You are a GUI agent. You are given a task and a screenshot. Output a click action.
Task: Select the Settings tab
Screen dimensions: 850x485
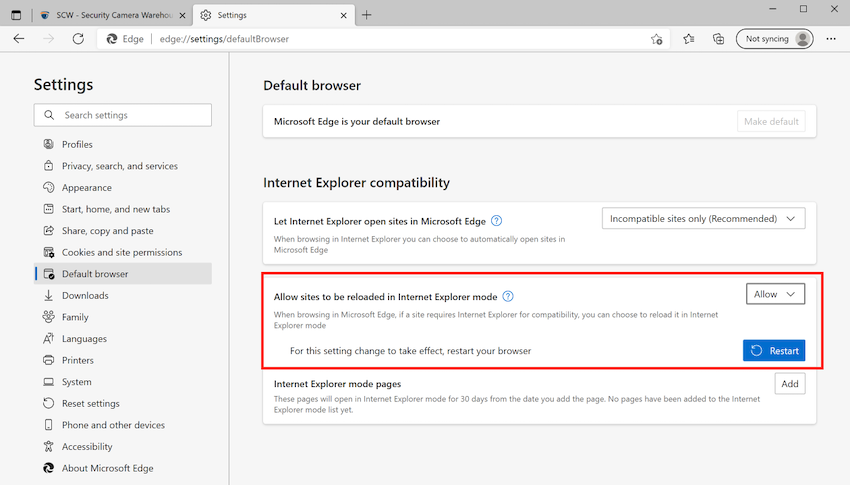(274, 15)
